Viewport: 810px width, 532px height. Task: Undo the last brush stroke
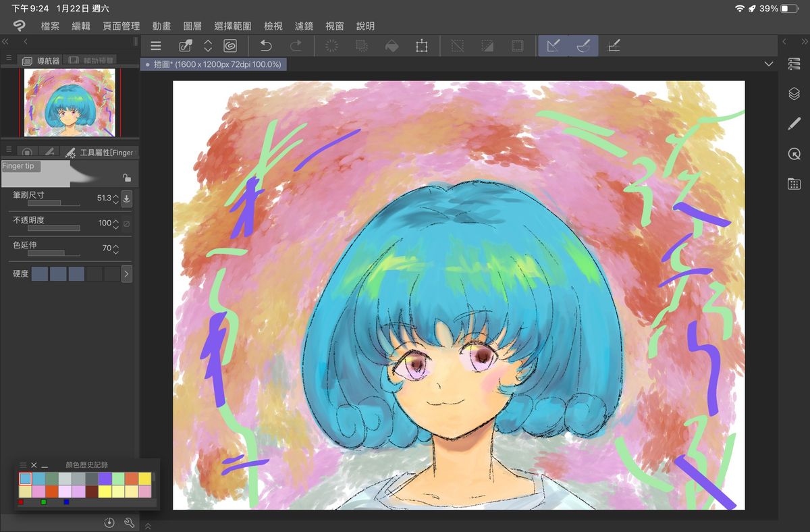pos(266,46)
